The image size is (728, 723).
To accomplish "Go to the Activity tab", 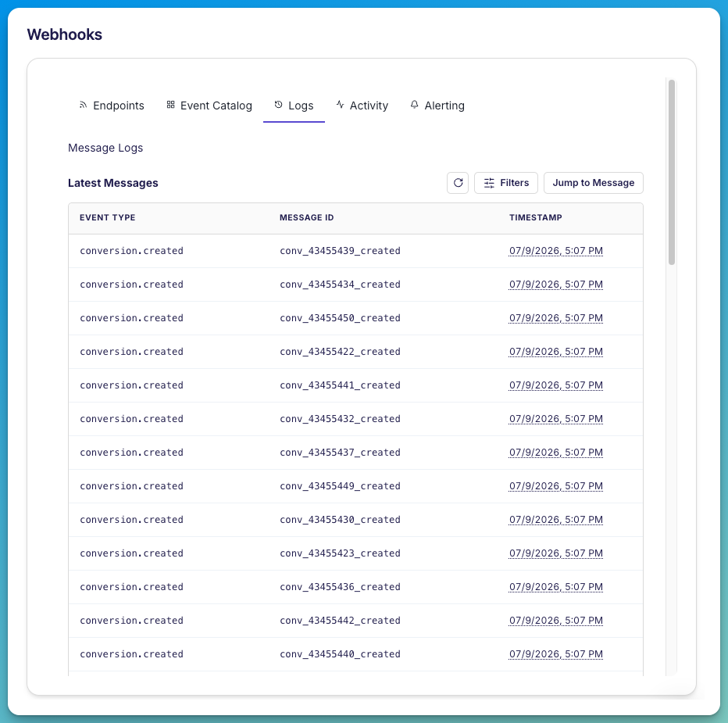I will click(362, 106).
